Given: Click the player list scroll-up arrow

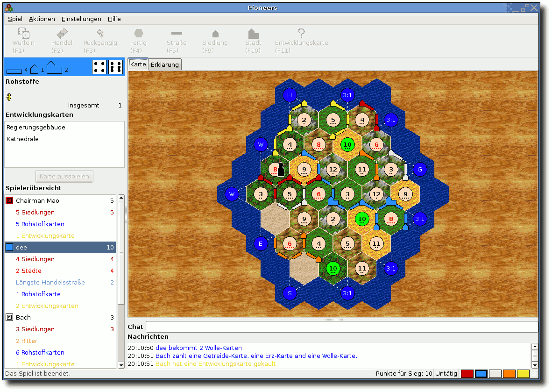Looking at the screenshot, I should pyautogui.click(x=121, y=198).
